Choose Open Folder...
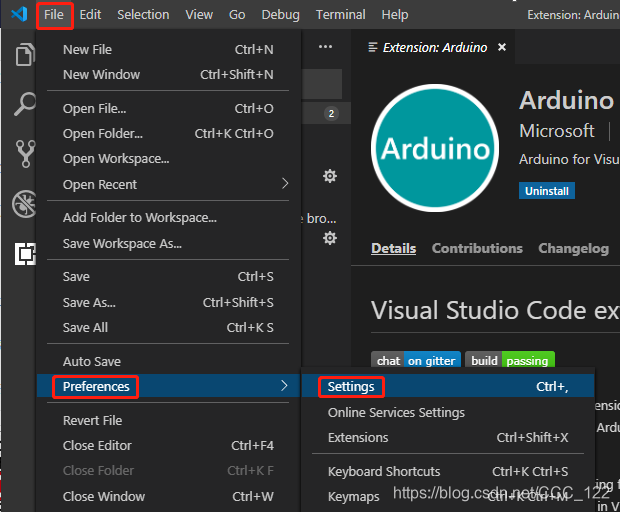The height and width of the screenshot is (512, 620). click(x=168, y=134)
